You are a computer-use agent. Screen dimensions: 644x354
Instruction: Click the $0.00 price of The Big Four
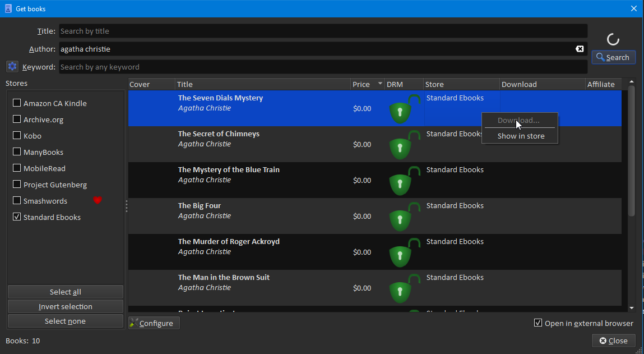[x=362, y=216]
